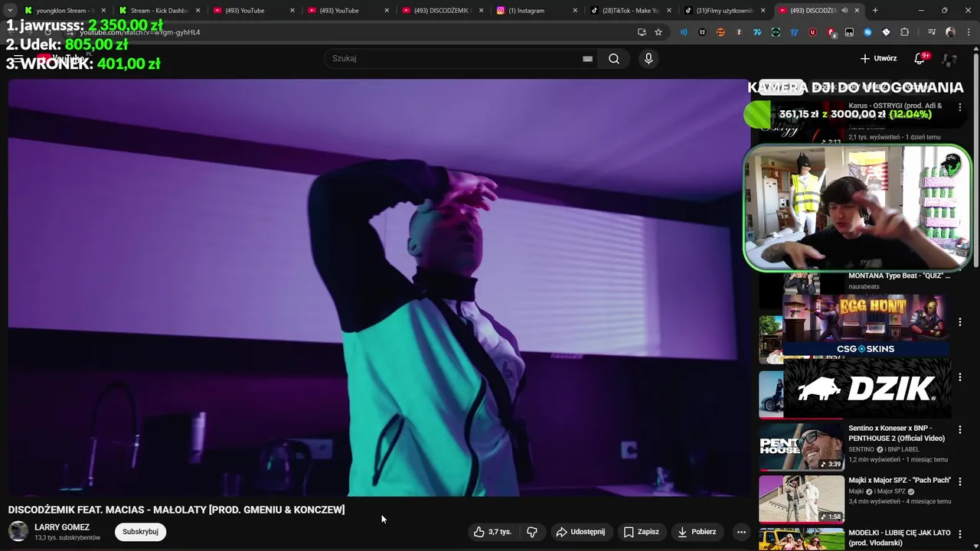Open more actions three-dot menu under video

[x=741, y=532]
